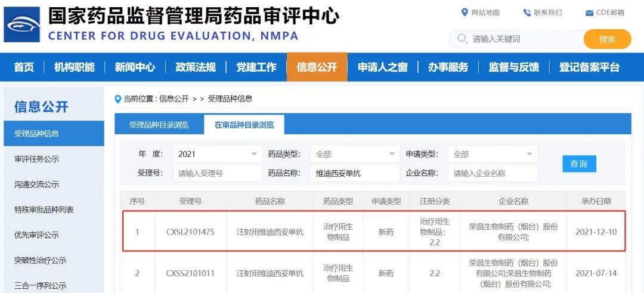Click the current position pin icon
This screenshot has width=644, height=293.
point(118,99)
